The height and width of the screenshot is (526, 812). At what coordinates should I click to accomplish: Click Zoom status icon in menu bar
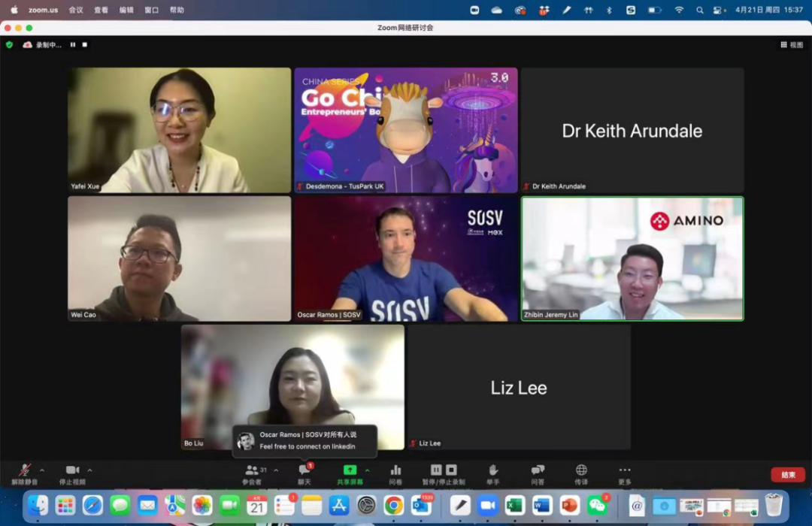[x=474, y=10]
